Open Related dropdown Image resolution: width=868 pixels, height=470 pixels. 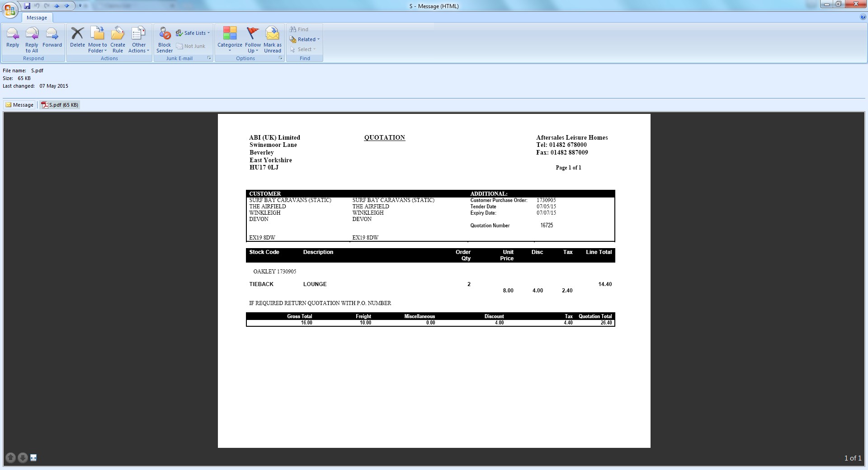(305, 39)
